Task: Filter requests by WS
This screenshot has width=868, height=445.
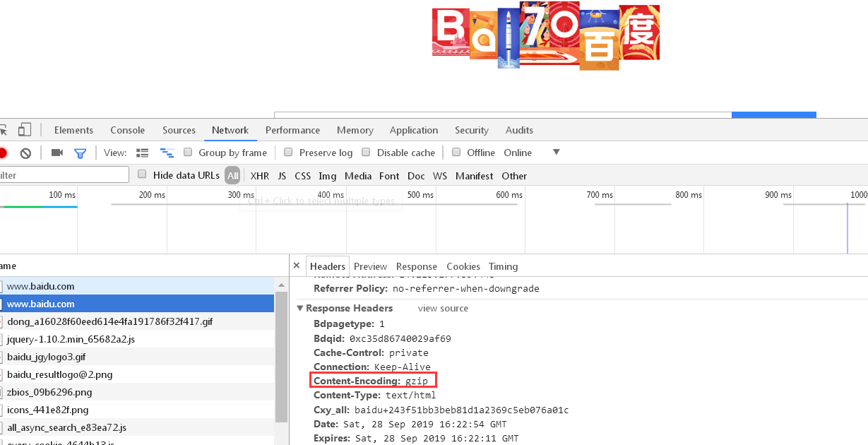Action: 440,176
